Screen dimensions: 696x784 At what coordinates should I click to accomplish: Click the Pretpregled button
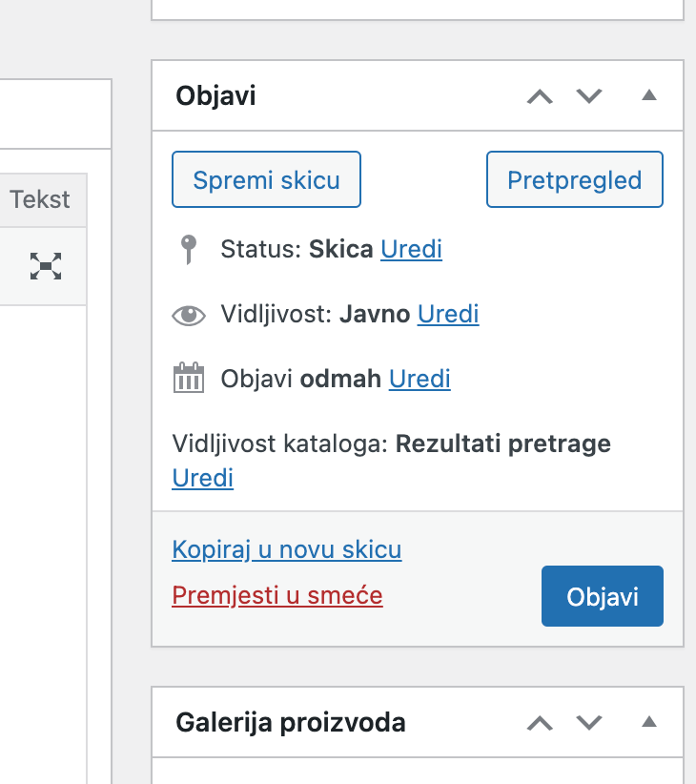point(574,178)
